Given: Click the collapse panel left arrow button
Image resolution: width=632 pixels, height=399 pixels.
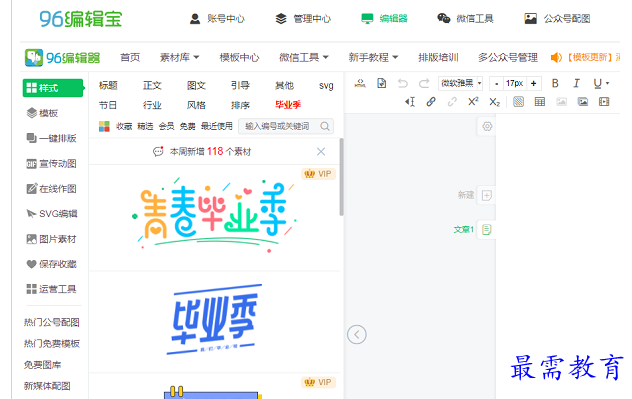Looking at the screenshot, I should coord(357,335).
